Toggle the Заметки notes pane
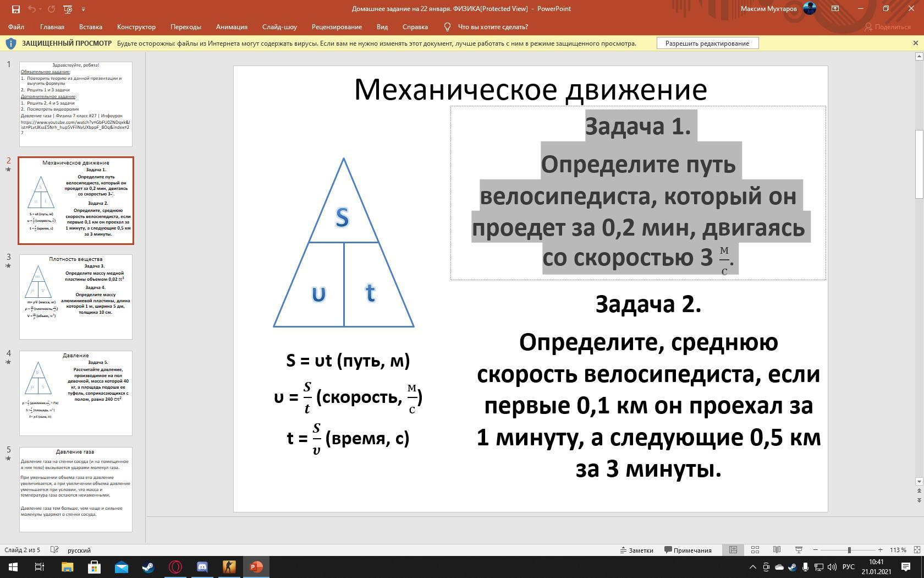Viewport: 924px width, 578px height. click(x=637, y=550)
